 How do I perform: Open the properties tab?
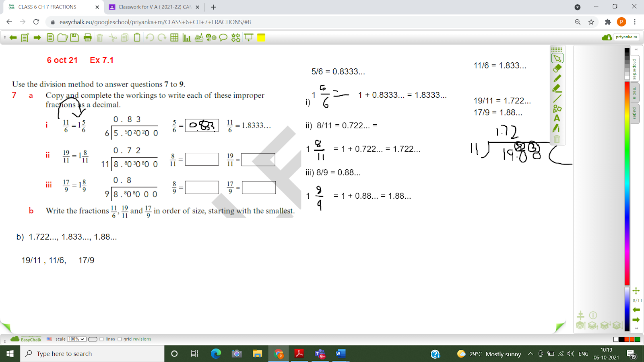click(x=635, y=68)
